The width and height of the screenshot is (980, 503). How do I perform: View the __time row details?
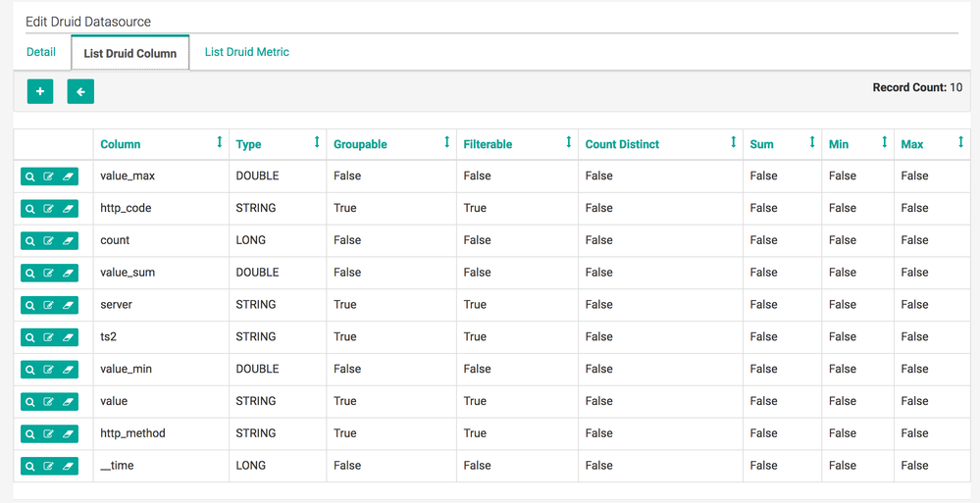[x=30, y=466]
